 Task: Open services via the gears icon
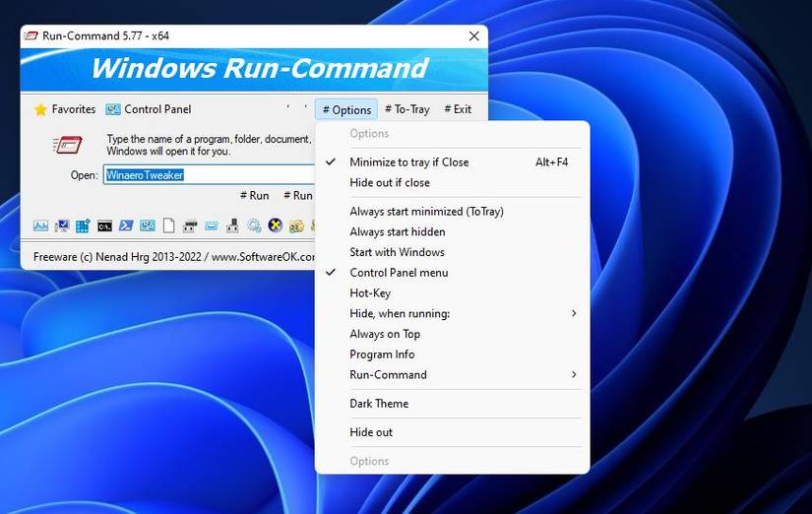pyautogui.click(x=254, y=225)
